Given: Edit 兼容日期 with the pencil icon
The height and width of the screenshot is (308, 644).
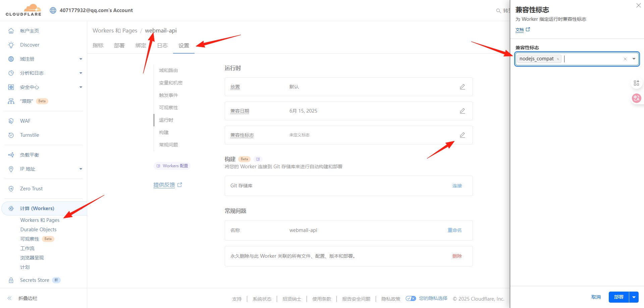Looking at the screenshot, I should (x=462, y=111).
